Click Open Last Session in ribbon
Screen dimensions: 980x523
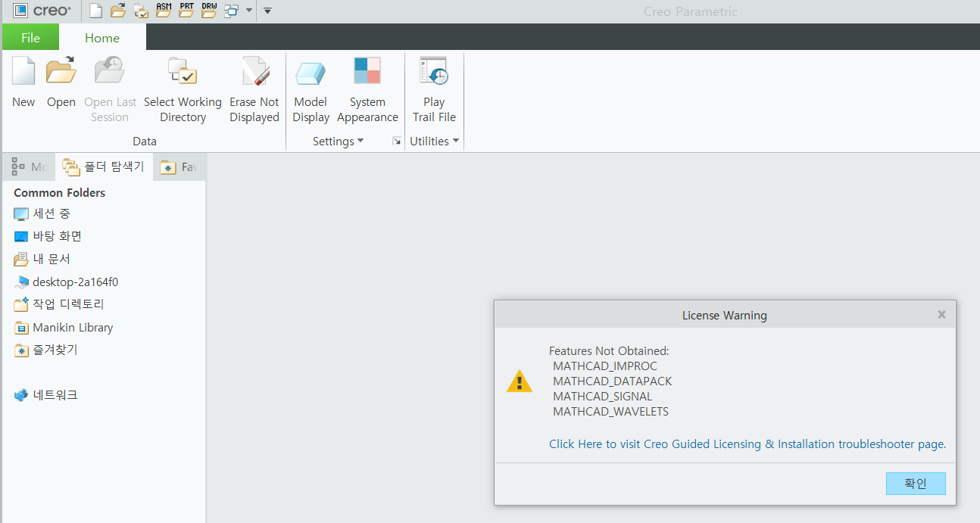(x=111, y=89)
